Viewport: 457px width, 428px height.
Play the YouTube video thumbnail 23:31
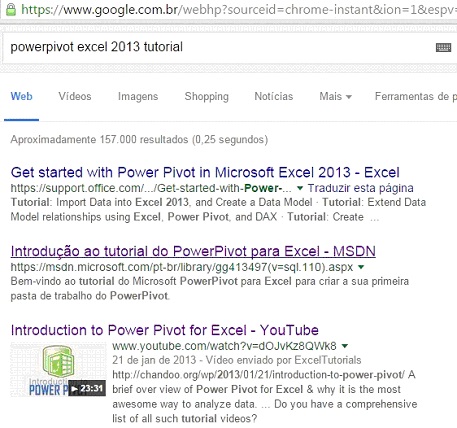coord(58,370)
